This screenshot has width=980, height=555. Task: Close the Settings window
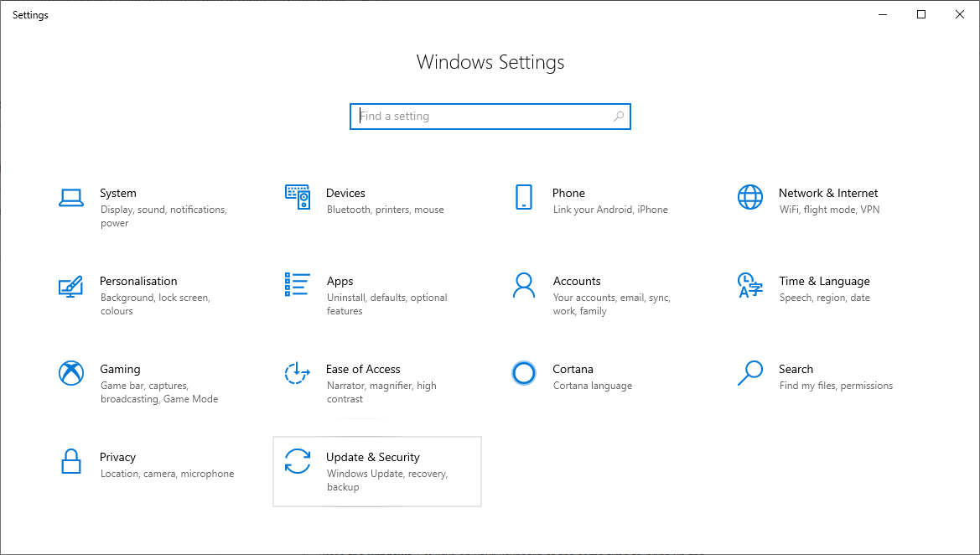960,14
